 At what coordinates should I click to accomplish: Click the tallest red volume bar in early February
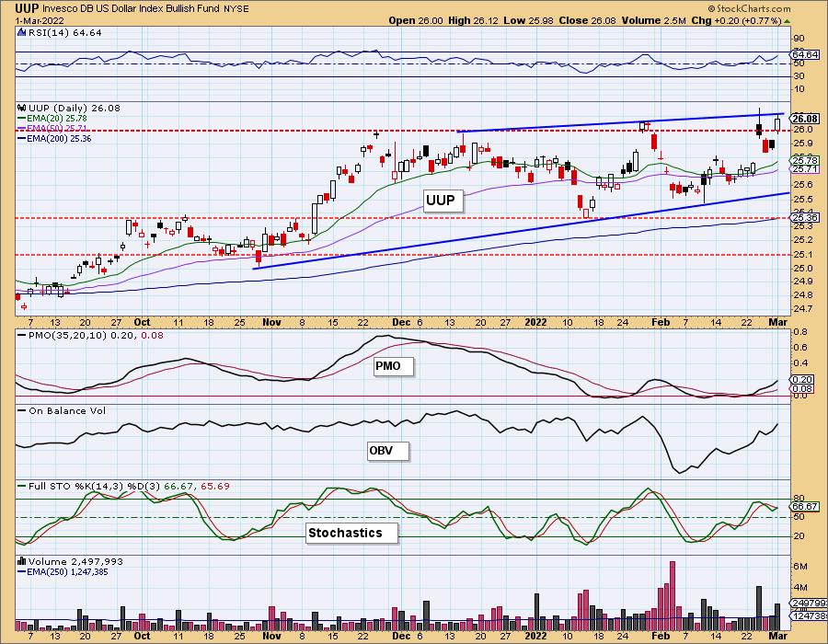673,596
